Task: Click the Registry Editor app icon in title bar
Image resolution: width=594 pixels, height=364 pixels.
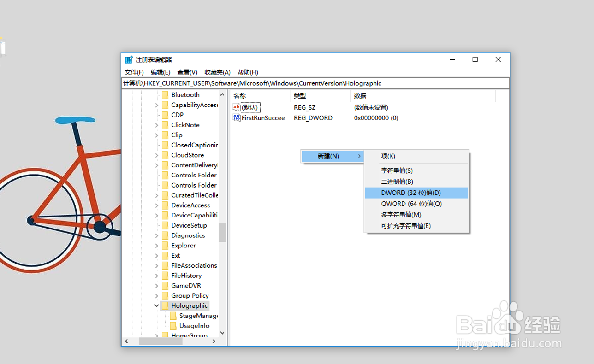Action: [x=129, y=60]
